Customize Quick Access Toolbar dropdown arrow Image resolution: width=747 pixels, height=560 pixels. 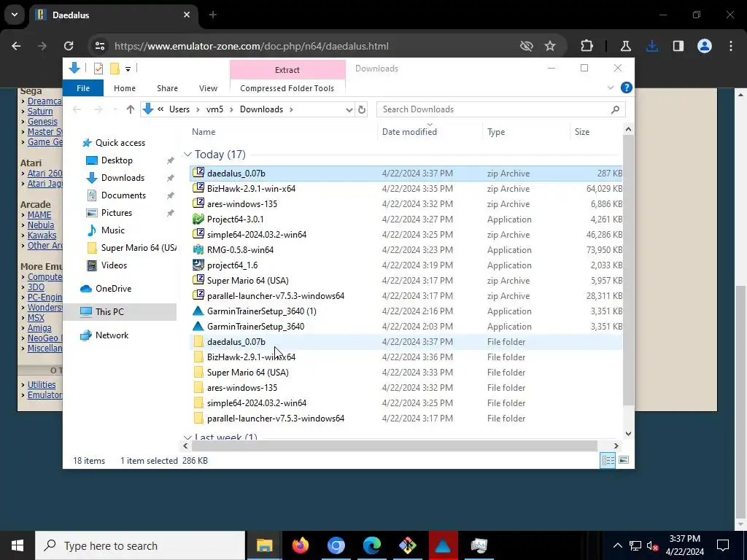coord(128,69)
